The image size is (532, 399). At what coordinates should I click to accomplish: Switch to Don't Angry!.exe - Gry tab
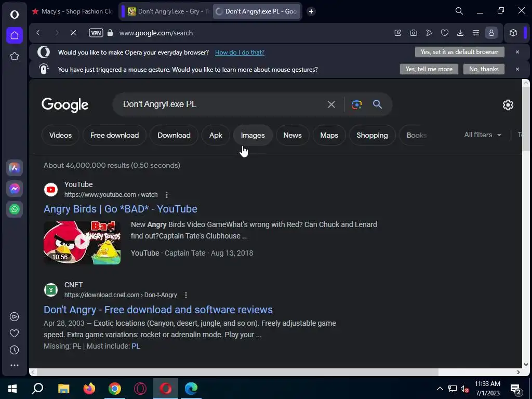tap(169, 11)
